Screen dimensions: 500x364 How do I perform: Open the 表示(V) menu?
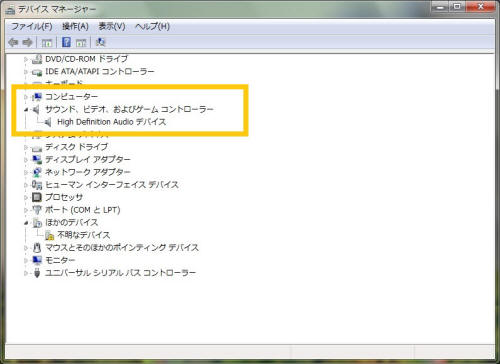[x=112, y=26]
